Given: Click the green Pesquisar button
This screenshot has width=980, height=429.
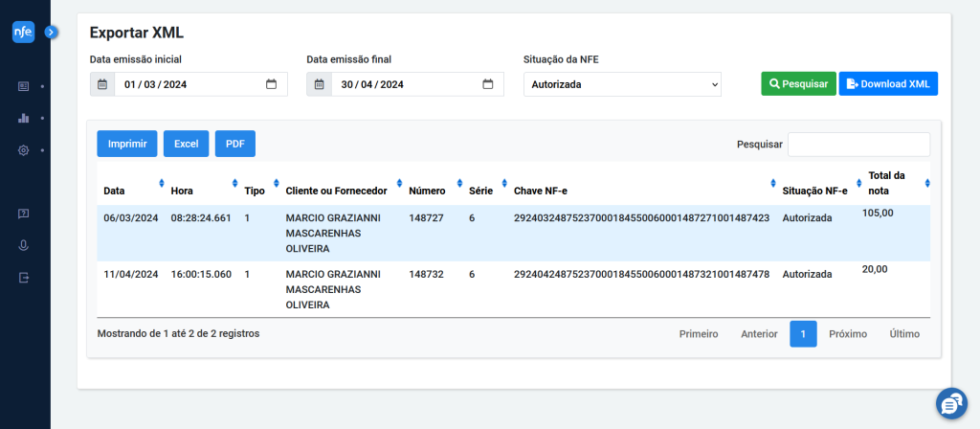Looking at the screenshot, I should [x=798, y=84].
